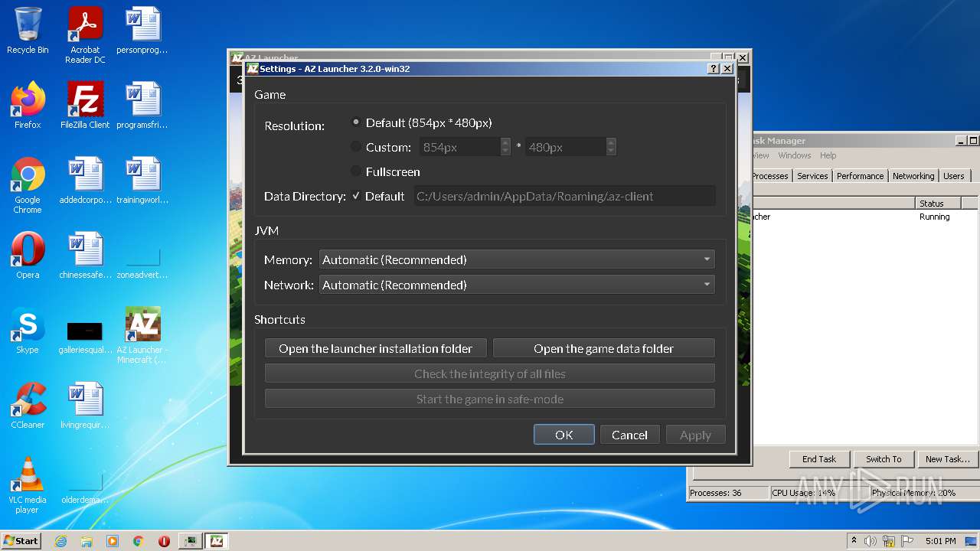Click the taskbar clock 5:01 PM
Viewport: 980px width, 551px height.
940,541
